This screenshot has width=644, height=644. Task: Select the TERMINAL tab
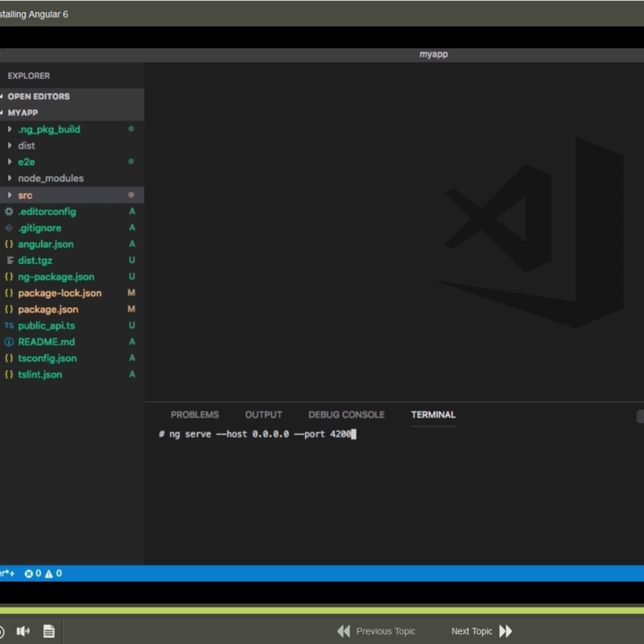pos(433,415)
